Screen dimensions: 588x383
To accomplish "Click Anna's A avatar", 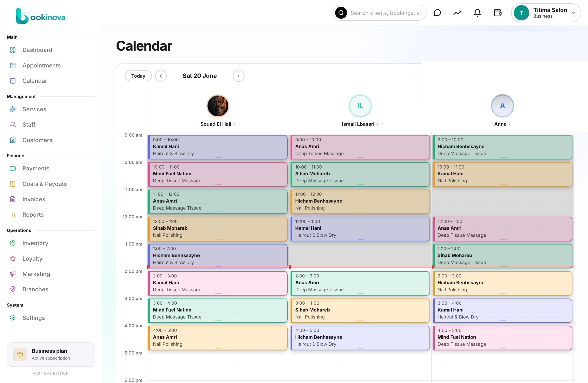I will (502, 106).
